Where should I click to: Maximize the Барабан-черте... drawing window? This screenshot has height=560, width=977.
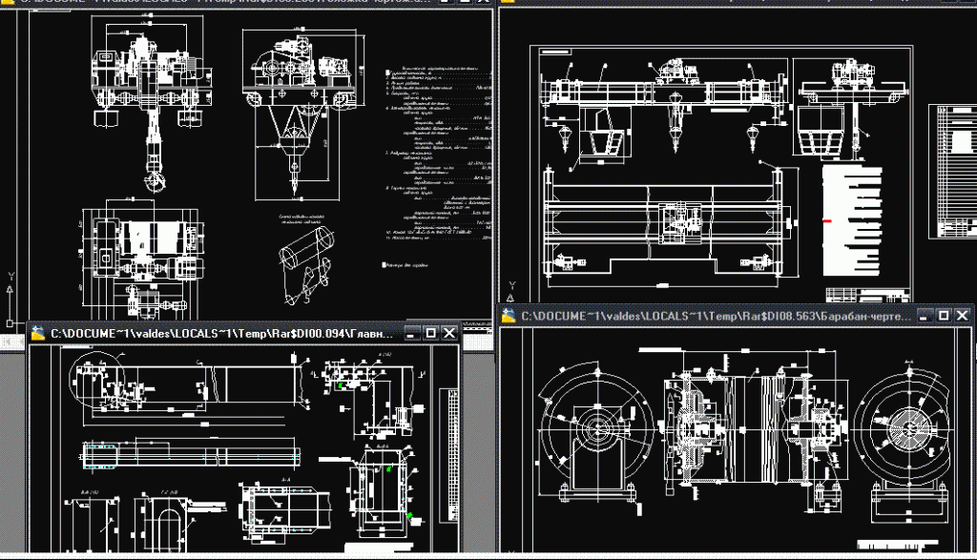click(x=944, y=316)
